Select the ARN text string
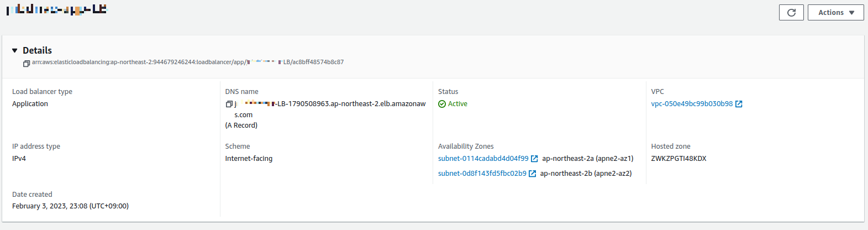868x230 pixels. pyautogui.click(x=188, y=62)
